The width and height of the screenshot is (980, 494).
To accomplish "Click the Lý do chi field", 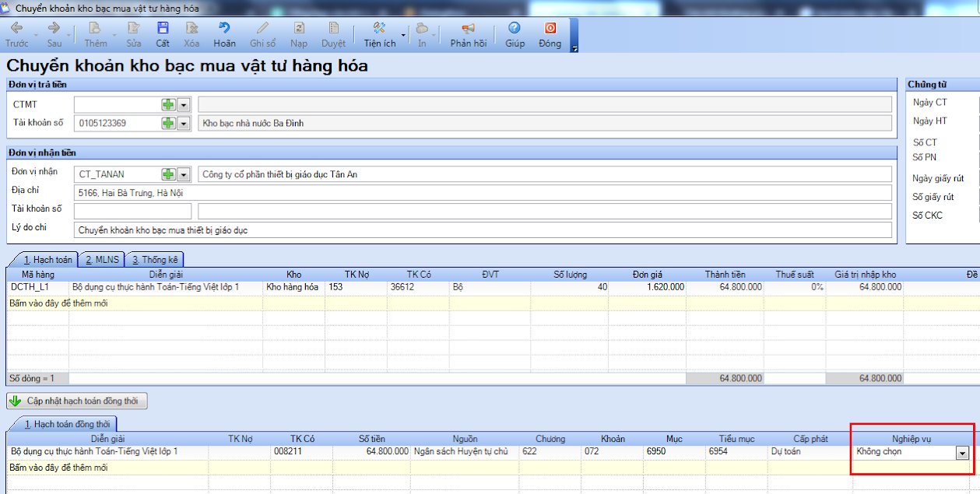I will 483,230.
